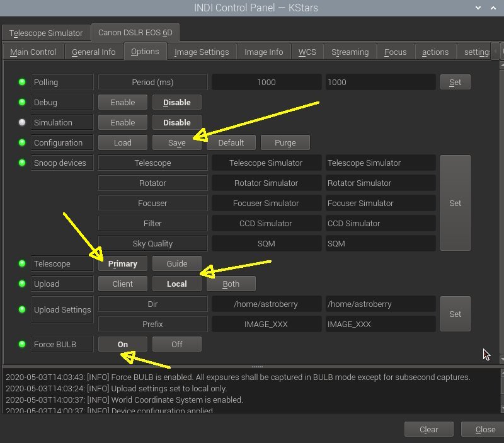Purge the configuration
Screen dimensions: 504x443
tap(285, 143)
